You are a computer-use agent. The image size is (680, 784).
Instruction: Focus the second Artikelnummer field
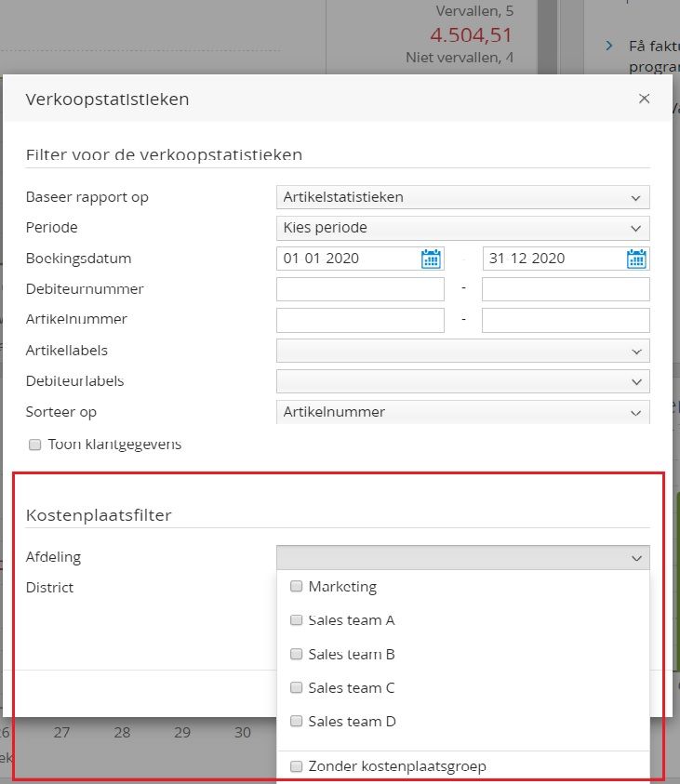(566, 320)
